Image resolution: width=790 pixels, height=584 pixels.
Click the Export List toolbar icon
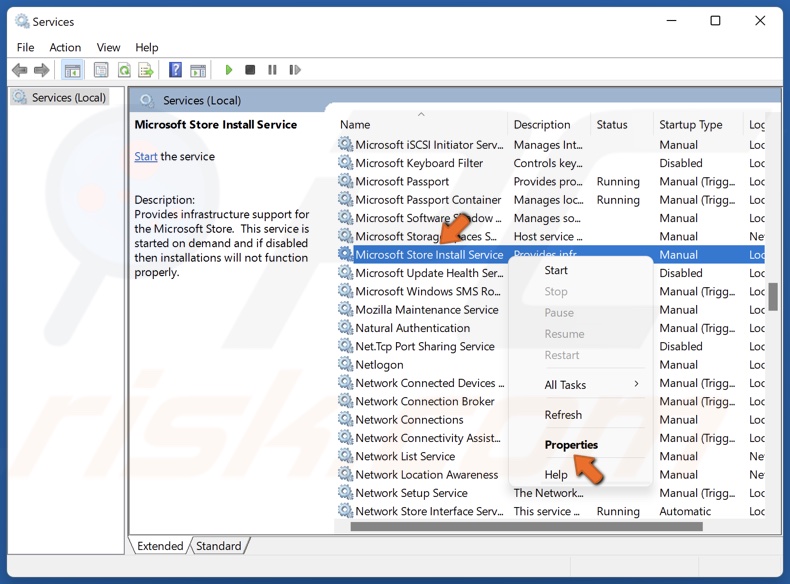[x=146, y=70]
